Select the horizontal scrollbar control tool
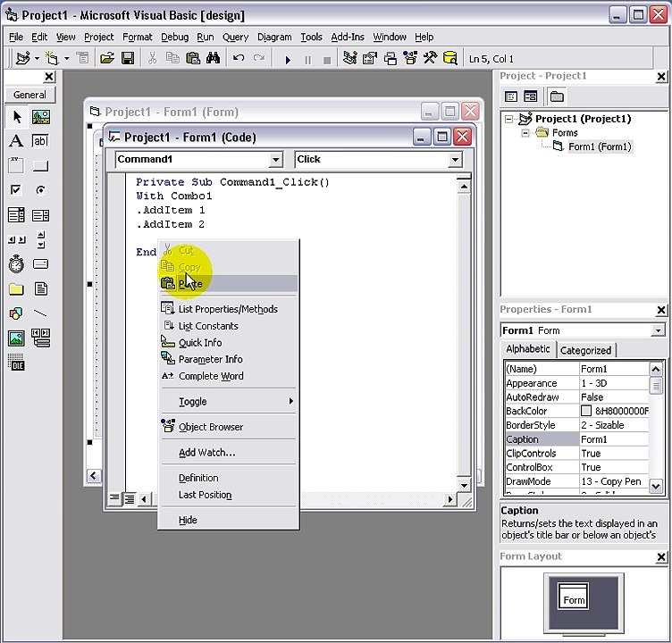Screen dimensions: 672x643 click(x=16, y=240)
